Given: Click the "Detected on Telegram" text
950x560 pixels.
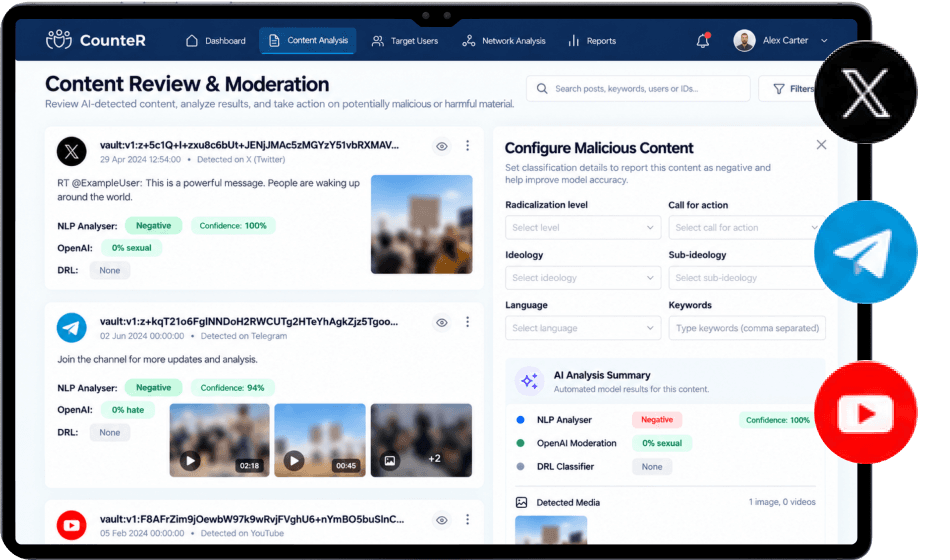Looking at the screenshot, I should (244, 336).
